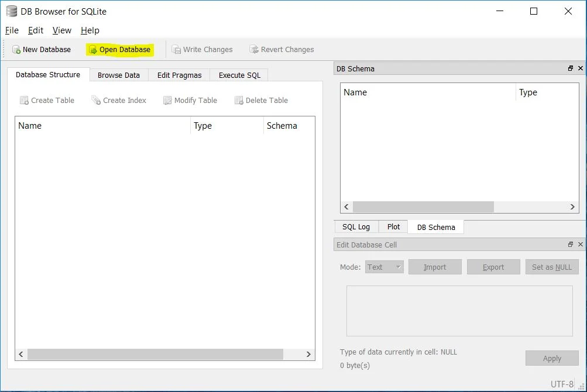The height and width of the screenshot is (392, 587).
Task: Switch to the Browse Data tab
Action: pos(119,75)
